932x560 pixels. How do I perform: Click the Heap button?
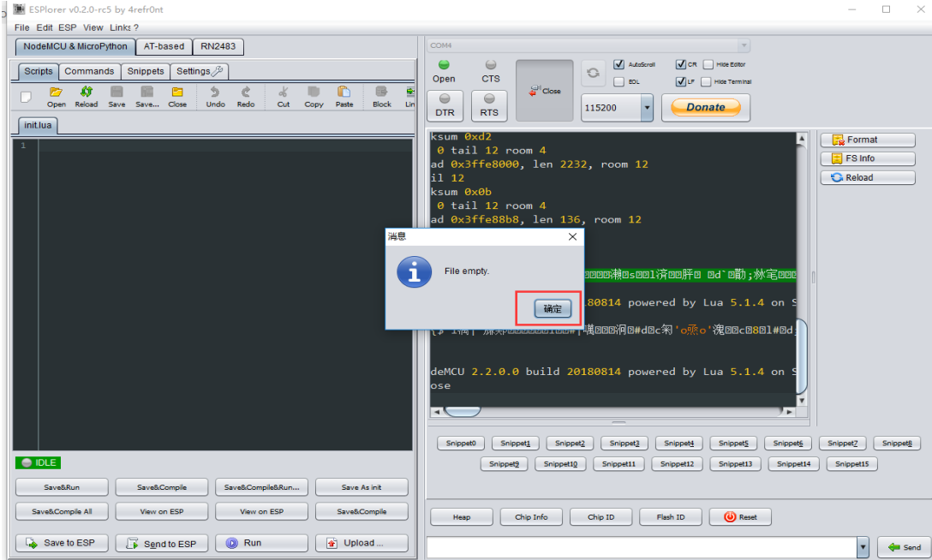tap(461, 517)
